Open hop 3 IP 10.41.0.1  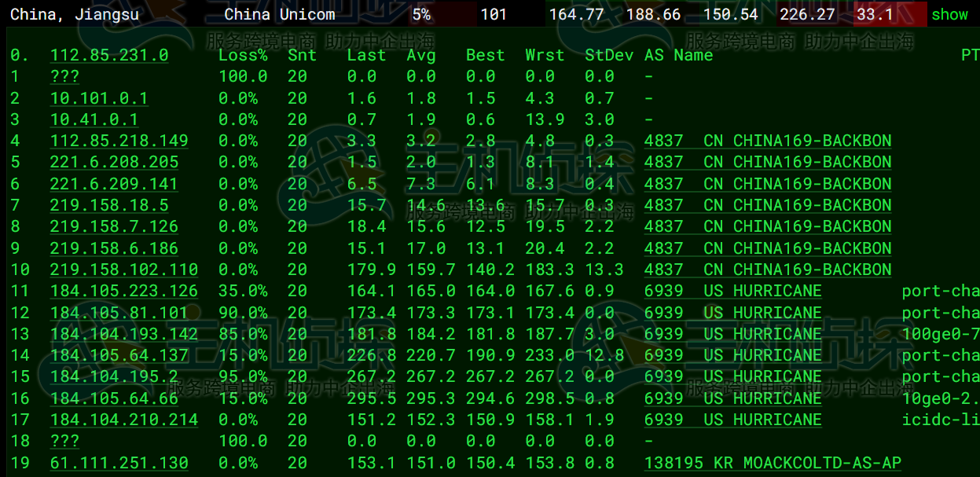tap(94, 119)
